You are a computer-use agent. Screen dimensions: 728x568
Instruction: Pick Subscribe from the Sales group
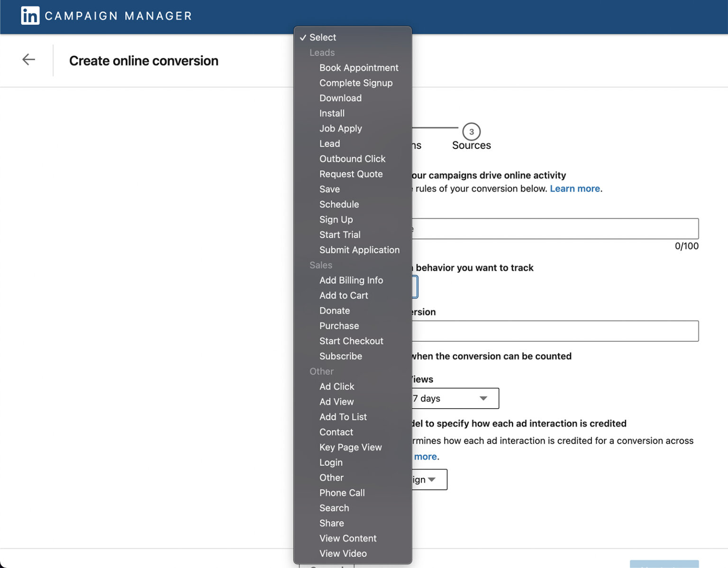click(x=340, y=356)
